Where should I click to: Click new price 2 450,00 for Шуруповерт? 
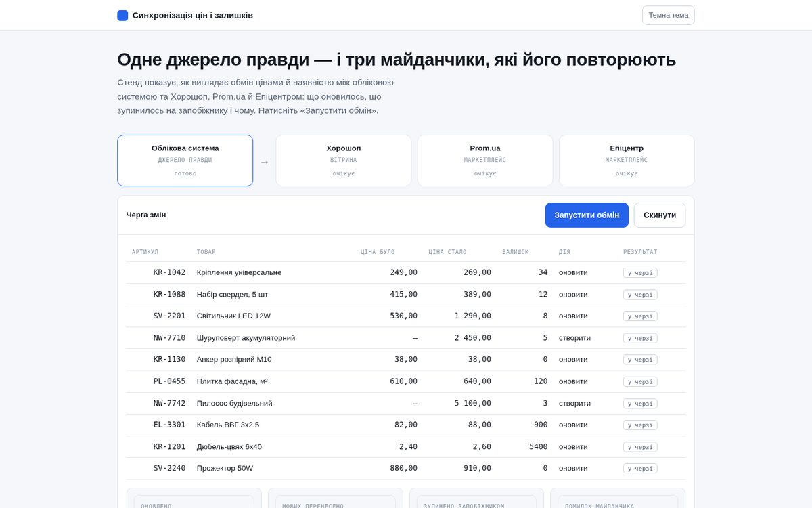click(x=473, y=337)
